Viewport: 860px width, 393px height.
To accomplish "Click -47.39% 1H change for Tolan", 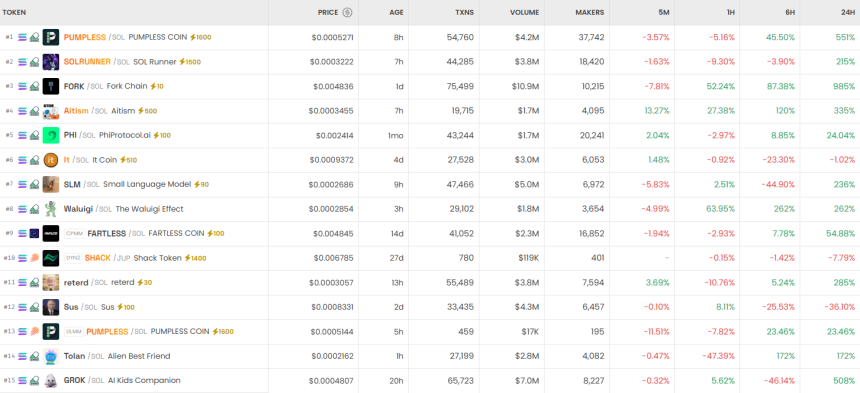I will (717, 356).
